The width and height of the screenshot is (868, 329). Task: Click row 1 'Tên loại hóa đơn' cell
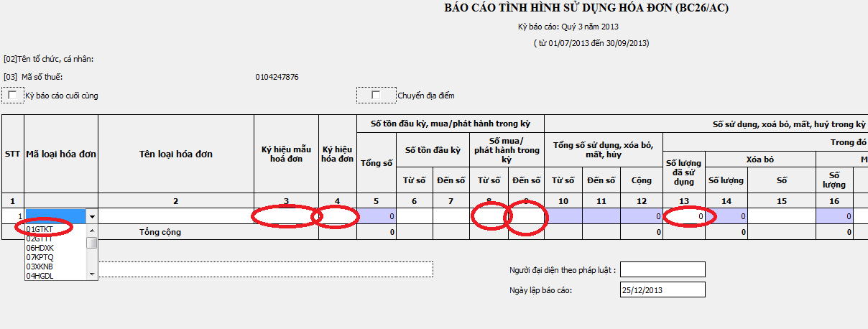(176, 216)
